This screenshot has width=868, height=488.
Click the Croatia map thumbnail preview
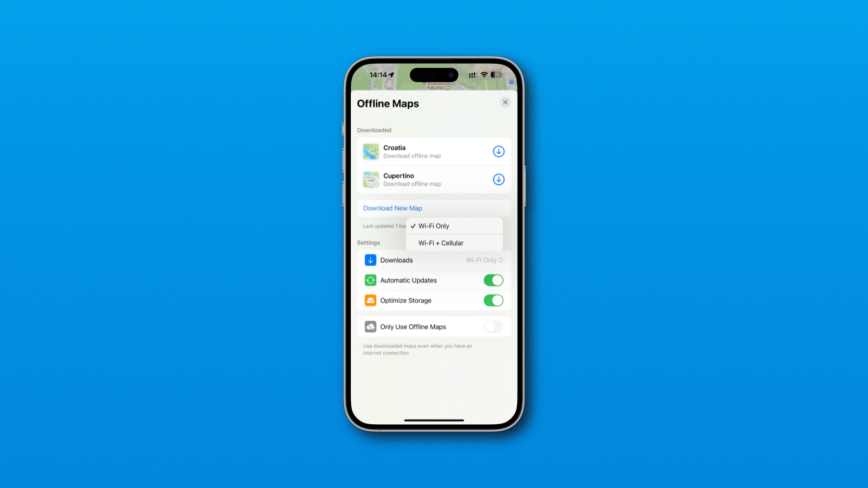click(370, 151)
